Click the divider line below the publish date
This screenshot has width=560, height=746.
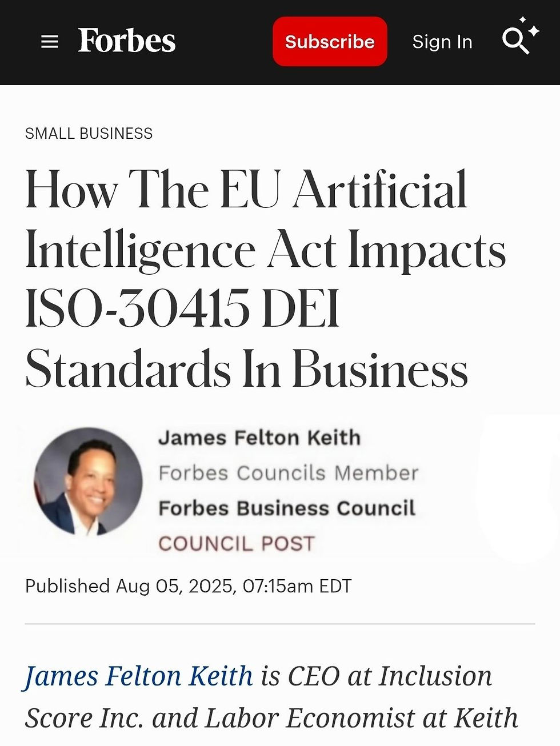(x=280, y=624)
